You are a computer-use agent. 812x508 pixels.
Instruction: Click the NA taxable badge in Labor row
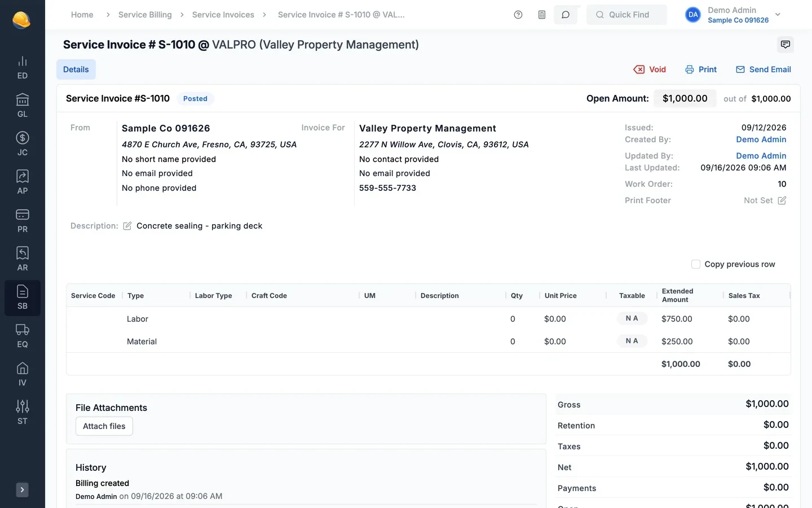tap(632, 318)
